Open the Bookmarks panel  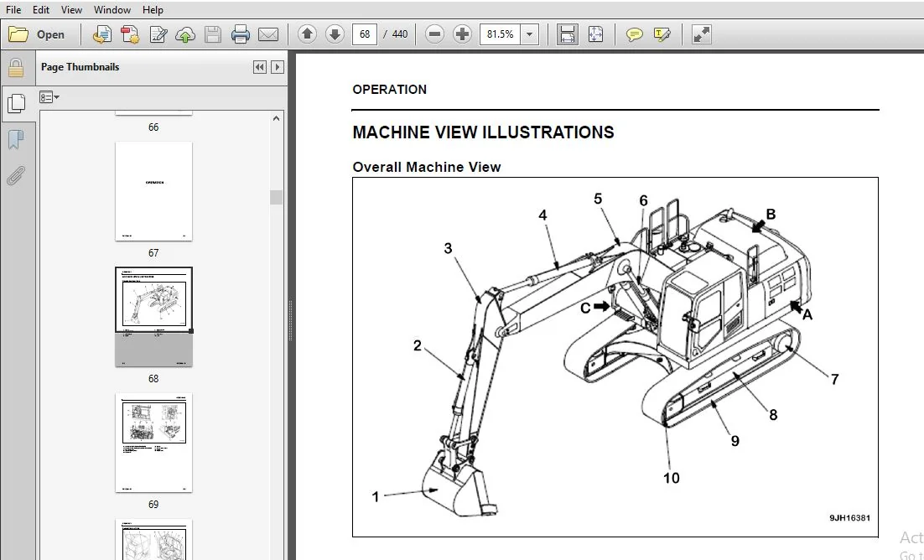[17, 140]
